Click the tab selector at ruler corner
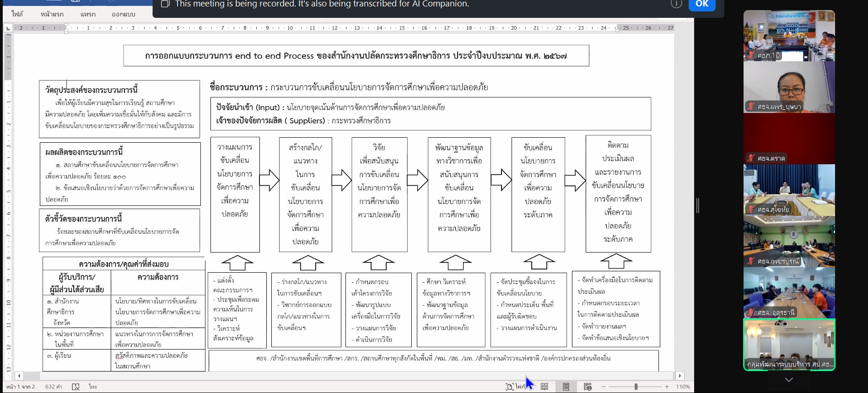Viewport: 868px width, 393px height. click(x=8, y=28)
